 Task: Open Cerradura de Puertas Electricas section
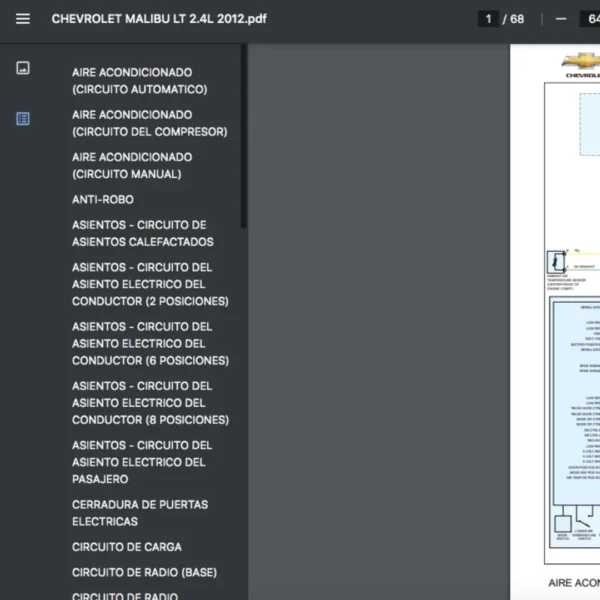[140, 513]
